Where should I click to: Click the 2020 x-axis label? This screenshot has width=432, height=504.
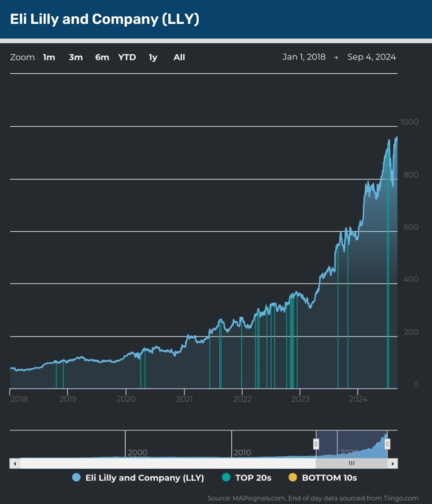(x=126, y=399)
